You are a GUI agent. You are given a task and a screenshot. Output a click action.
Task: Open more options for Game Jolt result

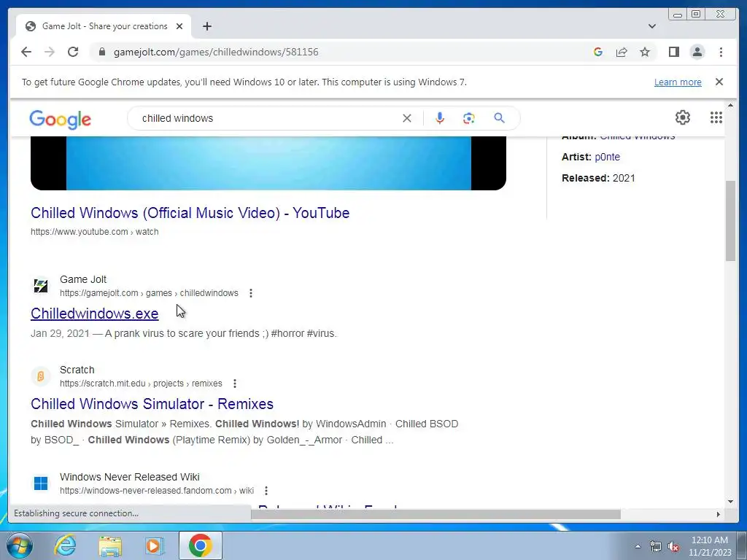click(x=251, y=293)
